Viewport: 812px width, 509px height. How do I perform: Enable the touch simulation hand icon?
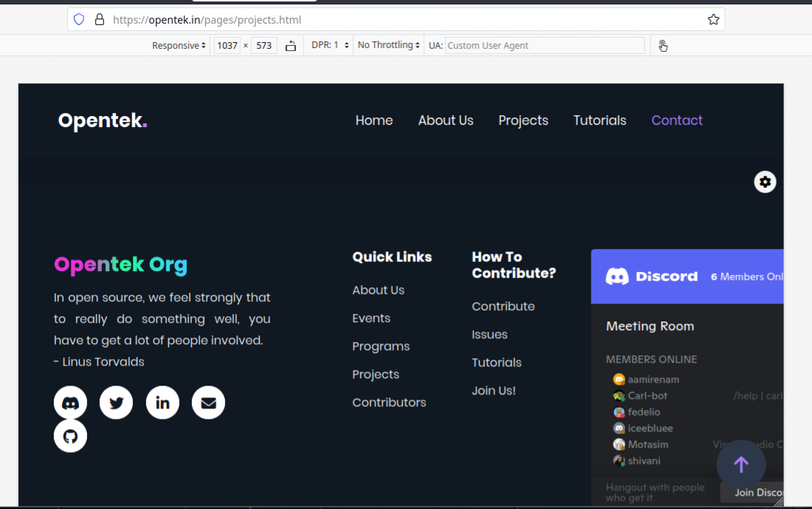(663, 45)
